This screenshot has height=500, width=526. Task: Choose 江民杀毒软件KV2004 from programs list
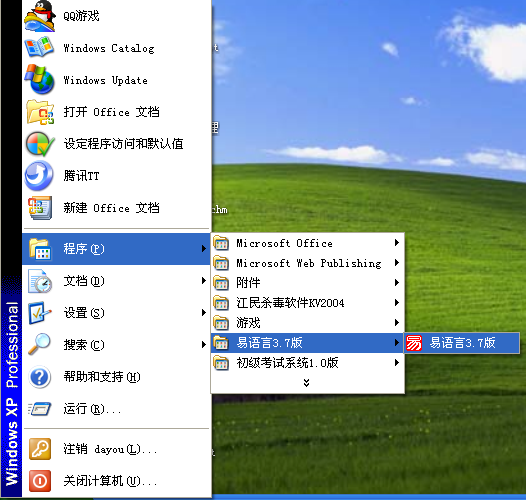point(307,303)
